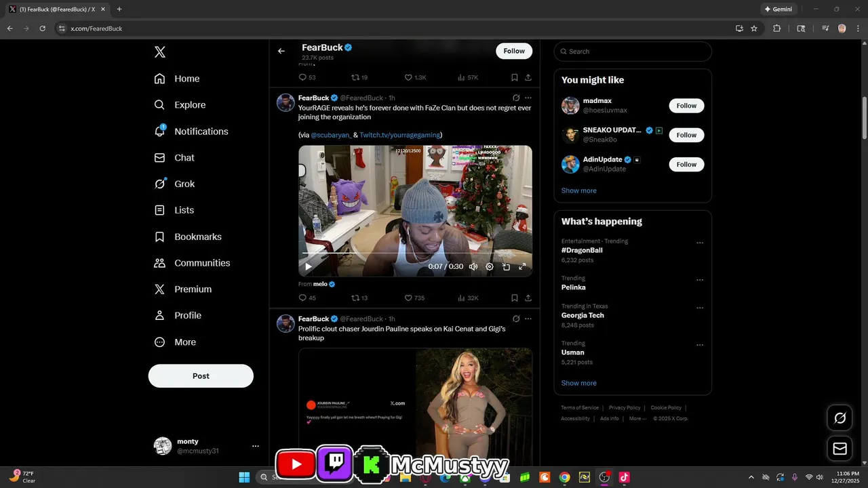The image size is (868, 488).
Task: Expand the video to fullscreen
Action: pos(522,266)
